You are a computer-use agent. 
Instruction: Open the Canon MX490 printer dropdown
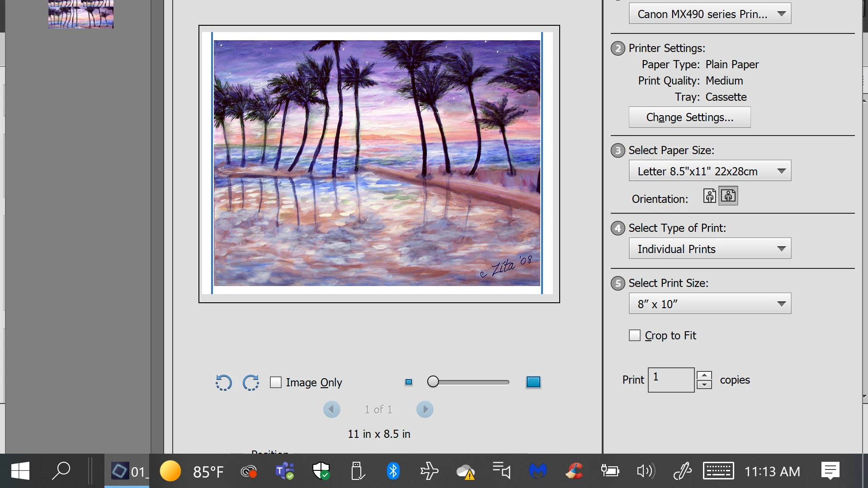(710, 14)
